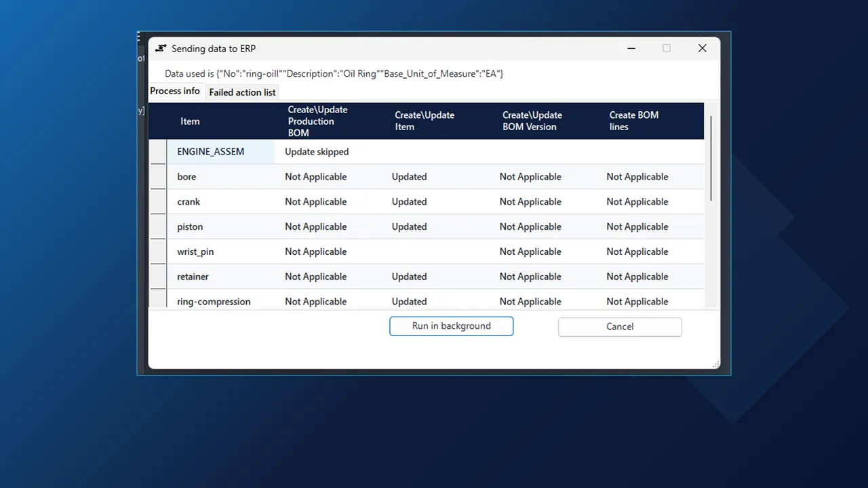Open the Failed action list tab
The width and height of the screenshot is (868, 488).
(242, 92)
